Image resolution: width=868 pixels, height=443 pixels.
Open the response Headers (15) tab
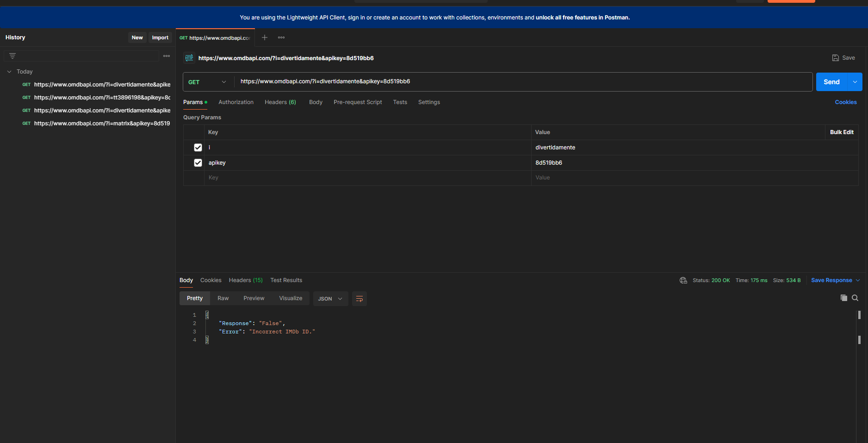pos(246,280)
